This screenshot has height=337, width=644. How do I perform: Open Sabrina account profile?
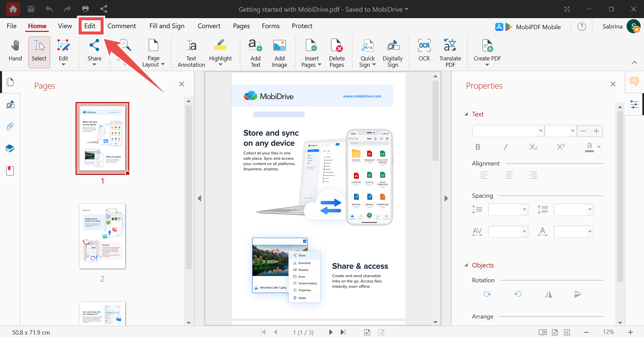click(x=621, y=27)
